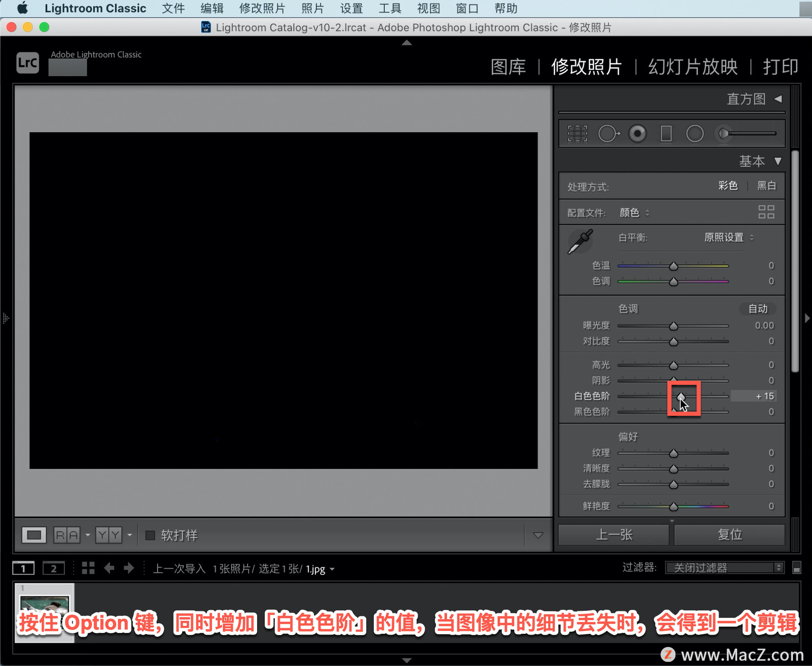Screen dimensions: 812x666
Task: Click the 曝光度 value 0.00
Action: click(765, 325)
